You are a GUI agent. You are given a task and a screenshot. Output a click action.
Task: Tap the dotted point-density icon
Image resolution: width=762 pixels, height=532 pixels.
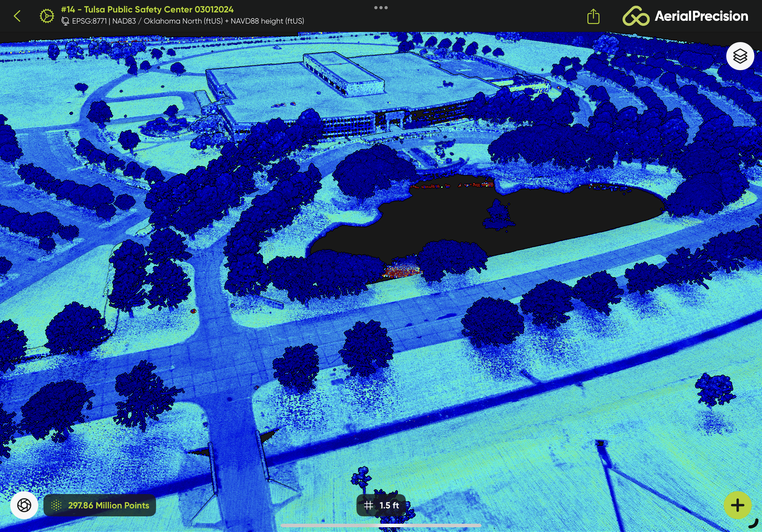click(56, 505)
